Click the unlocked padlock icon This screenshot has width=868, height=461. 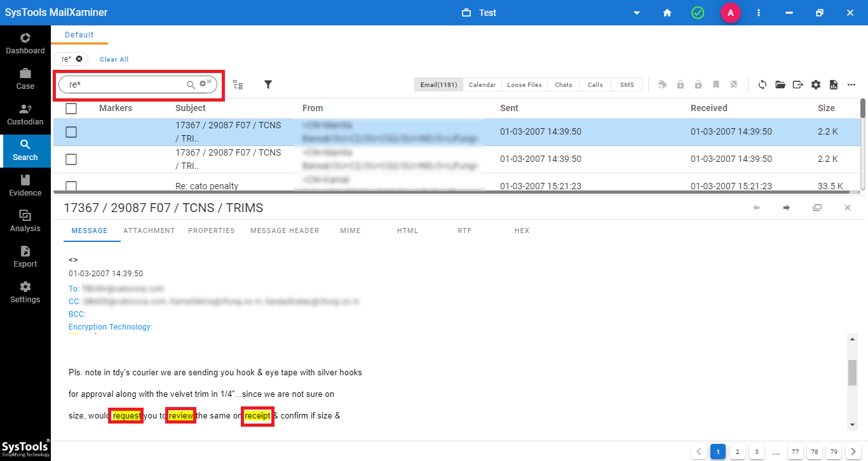(698, 84)
